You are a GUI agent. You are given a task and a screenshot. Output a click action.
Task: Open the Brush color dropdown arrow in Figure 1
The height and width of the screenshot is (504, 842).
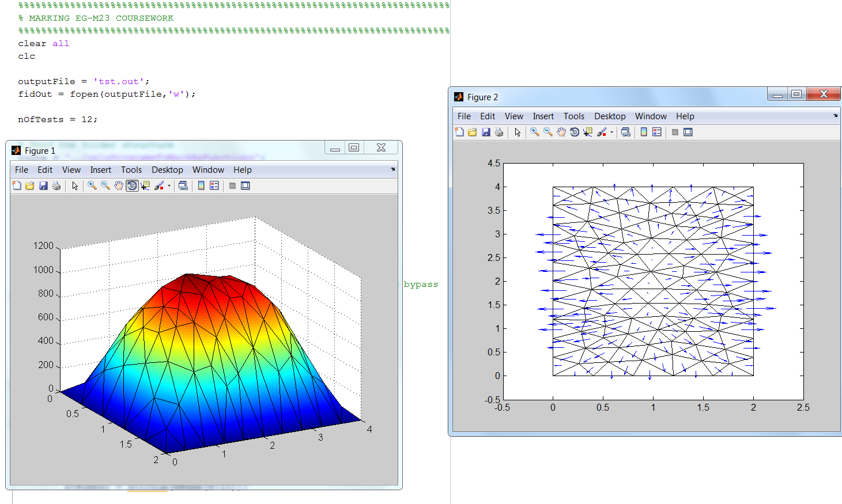(x=169, y=185)
